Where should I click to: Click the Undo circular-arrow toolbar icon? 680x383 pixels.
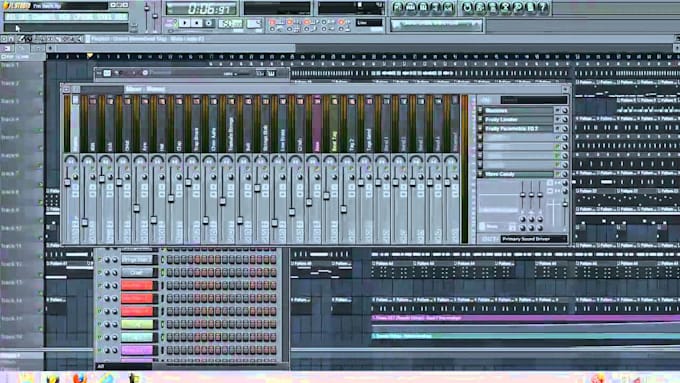click(x=467, y=7)
